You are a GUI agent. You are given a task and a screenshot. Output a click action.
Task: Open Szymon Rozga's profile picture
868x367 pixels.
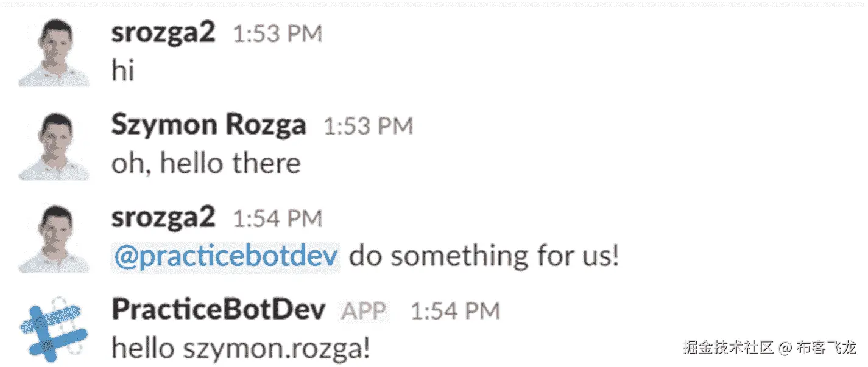[54, 145]
